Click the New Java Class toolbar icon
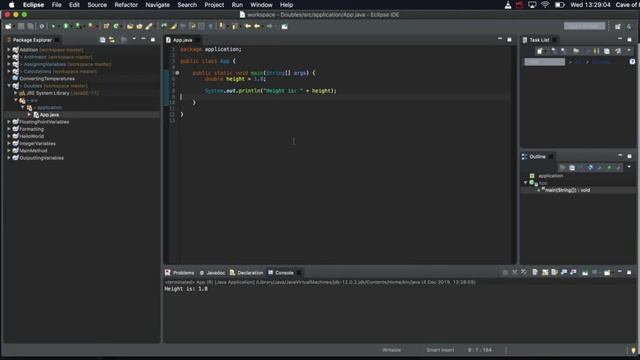The image size is (640, 360). coord(116,26)
